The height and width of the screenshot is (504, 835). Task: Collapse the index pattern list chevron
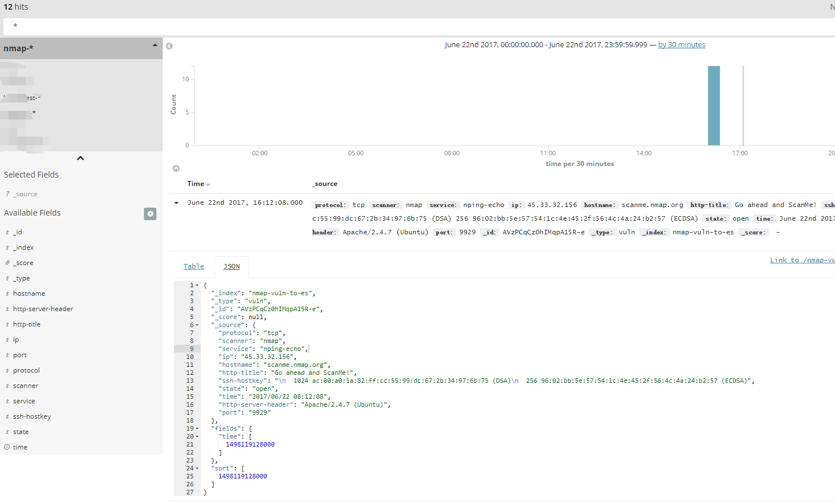coord(80,158)
